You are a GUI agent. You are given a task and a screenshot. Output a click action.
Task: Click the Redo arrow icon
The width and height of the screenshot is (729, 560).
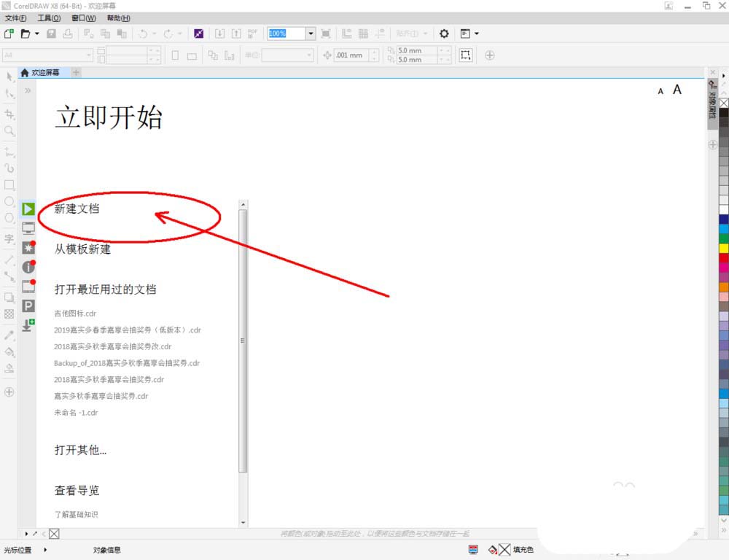tap(168, 34)
